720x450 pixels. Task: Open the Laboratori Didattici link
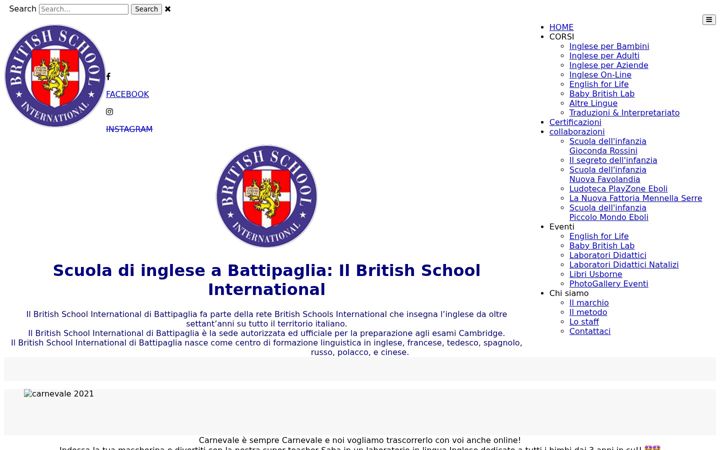(608, 255)
